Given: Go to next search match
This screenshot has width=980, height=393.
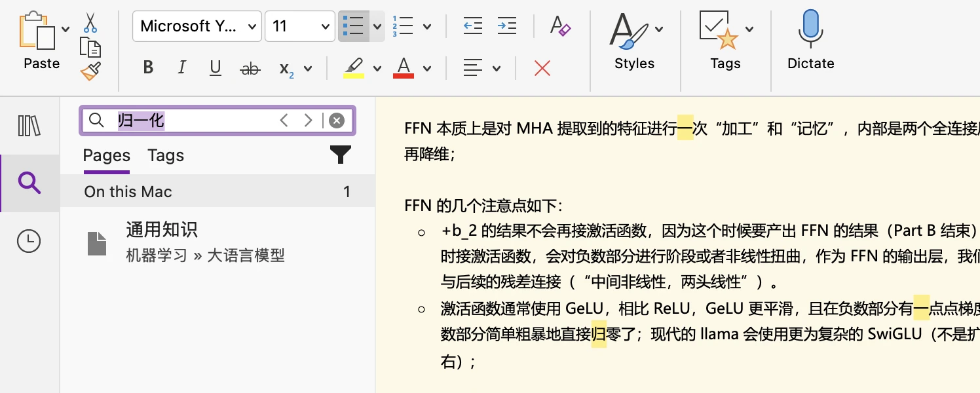Looking at the screenshot, I should [308, 120].
